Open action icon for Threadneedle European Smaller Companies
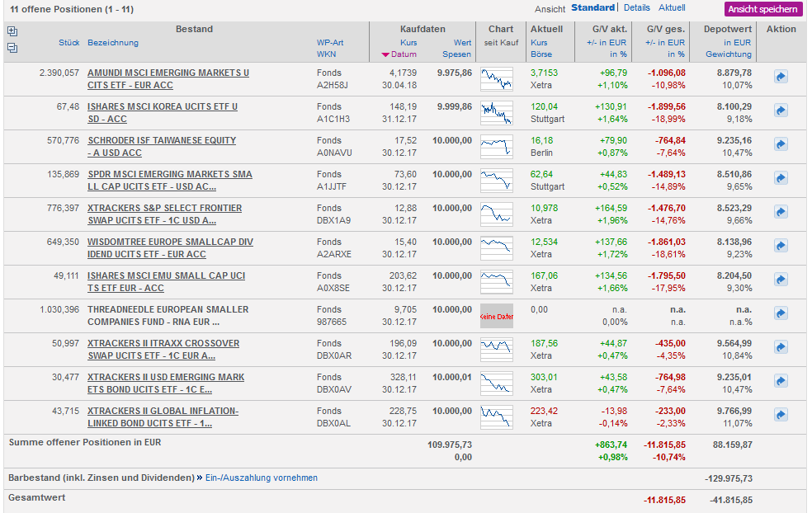812x513 pixels. pyautogui.click(x=781, y=313)
